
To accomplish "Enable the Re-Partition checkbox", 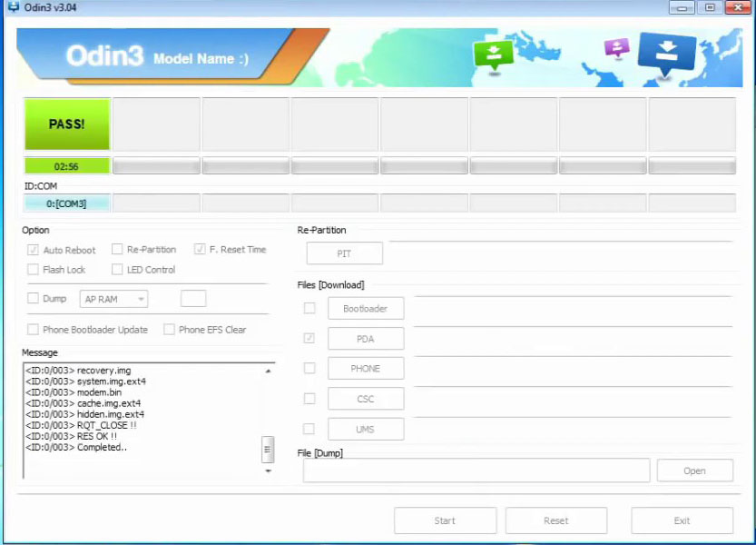I will click(x=117, y=249).
